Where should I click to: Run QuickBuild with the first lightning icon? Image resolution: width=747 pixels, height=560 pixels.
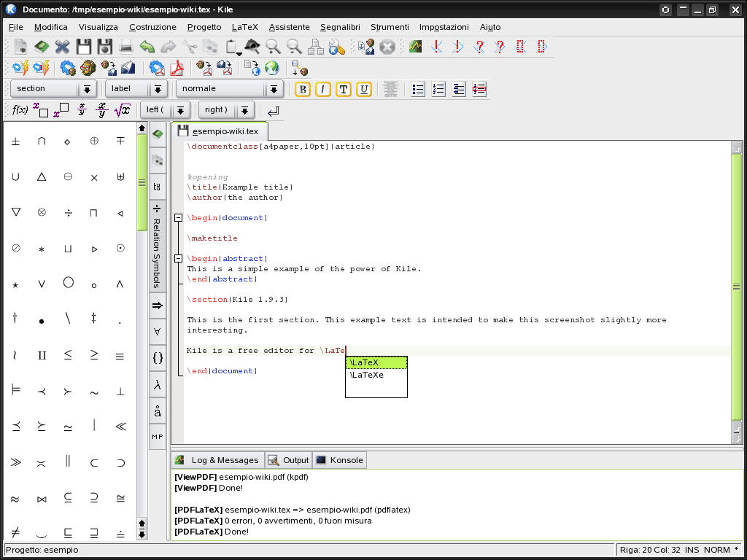20,68
